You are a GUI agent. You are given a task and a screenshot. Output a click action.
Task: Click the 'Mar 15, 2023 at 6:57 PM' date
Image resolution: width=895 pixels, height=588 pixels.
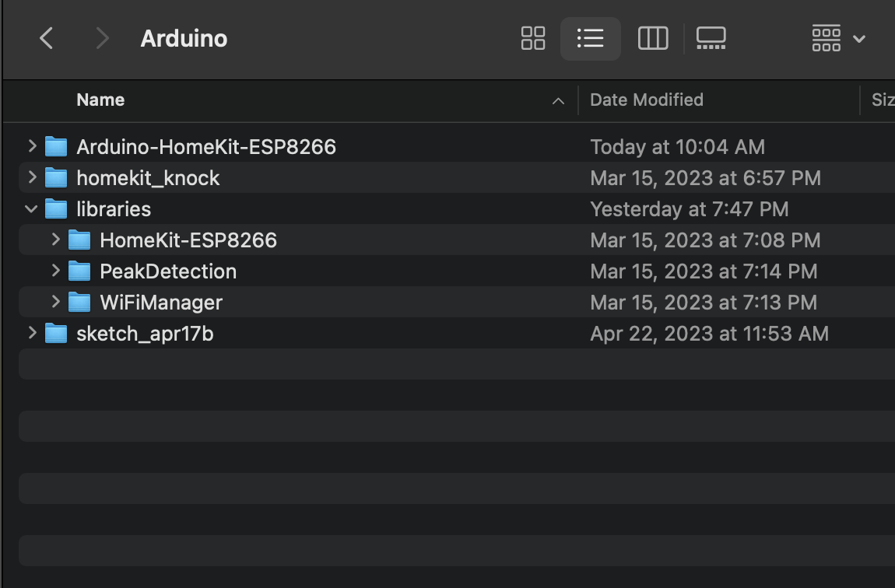pyautogui.click(x=706, y=178)
